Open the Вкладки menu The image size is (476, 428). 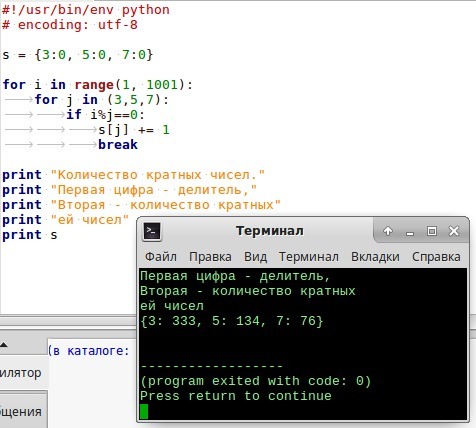(x=375, y=257)
